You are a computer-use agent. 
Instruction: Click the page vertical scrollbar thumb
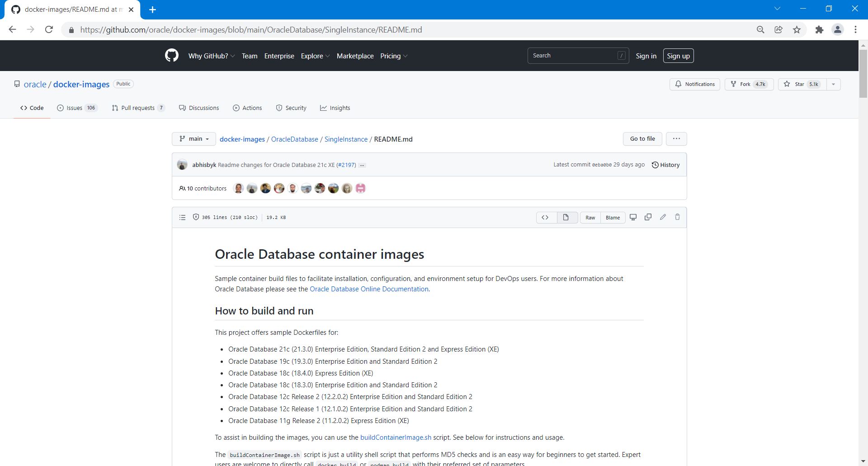pos(863,72)
